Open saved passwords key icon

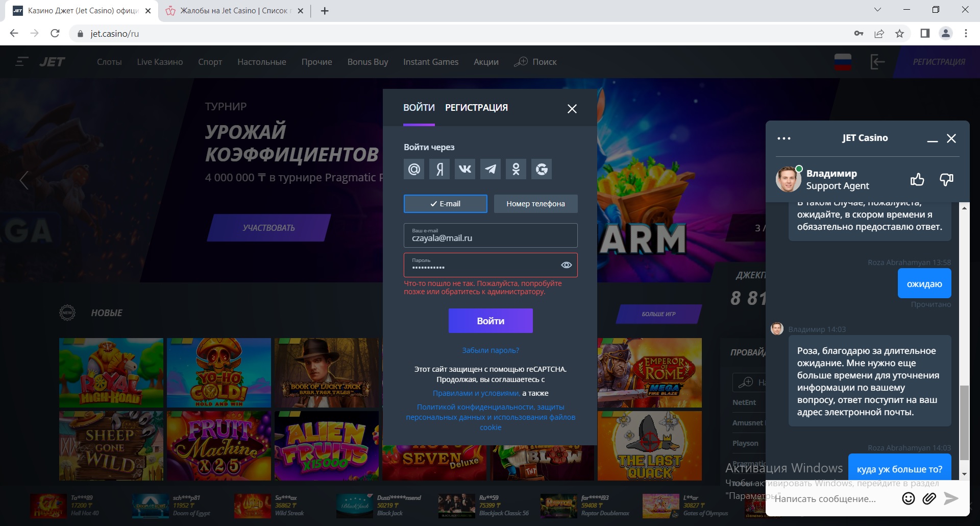[859, 34]
